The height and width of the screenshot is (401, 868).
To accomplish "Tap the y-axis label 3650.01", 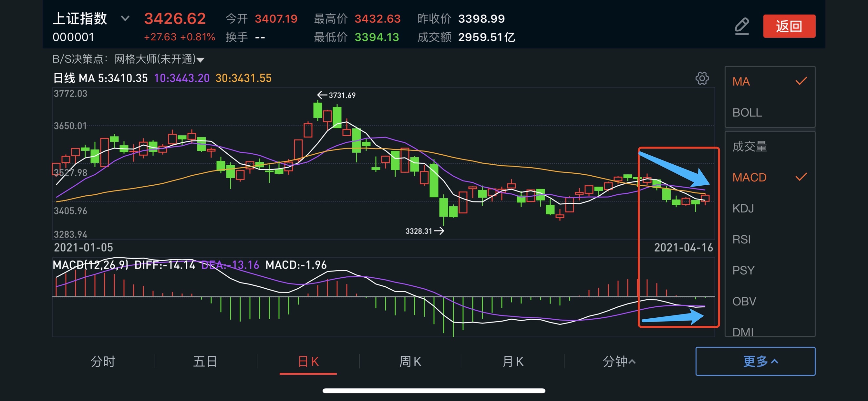I will tap(70, 126).
